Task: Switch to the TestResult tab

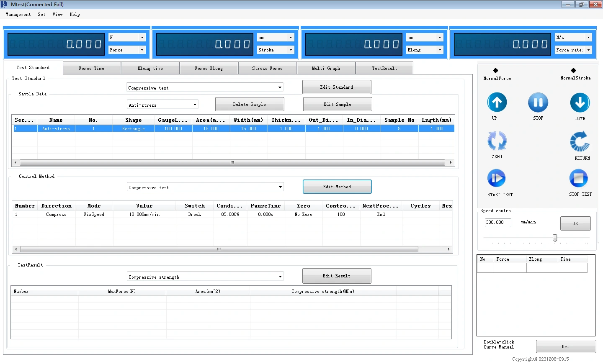Action: 384,68
